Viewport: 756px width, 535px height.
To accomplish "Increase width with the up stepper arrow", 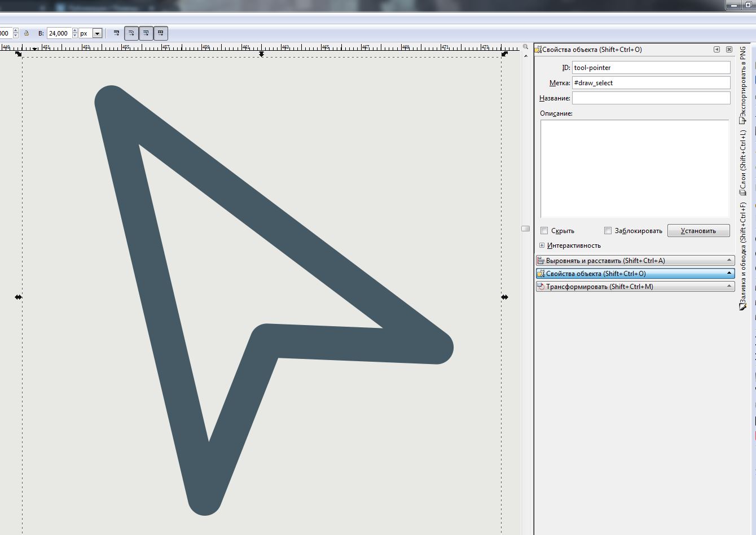I will [x=15, y=31].
